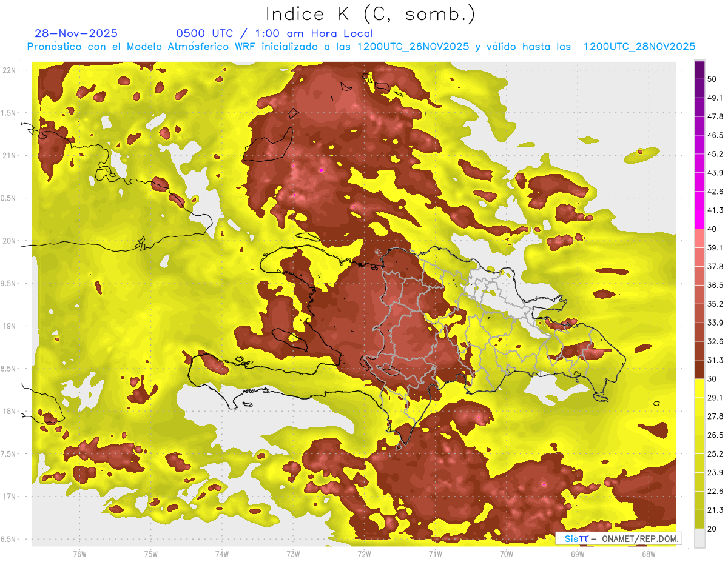Click the '1.5N' latitude tick label
This screenshot has width=728, height=562.
10,113
